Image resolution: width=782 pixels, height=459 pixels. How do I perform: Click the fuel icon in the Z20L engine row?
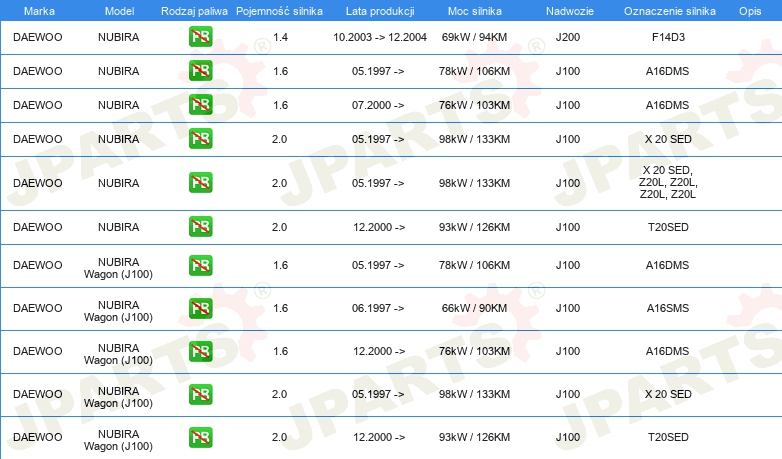tap(200, 182)
